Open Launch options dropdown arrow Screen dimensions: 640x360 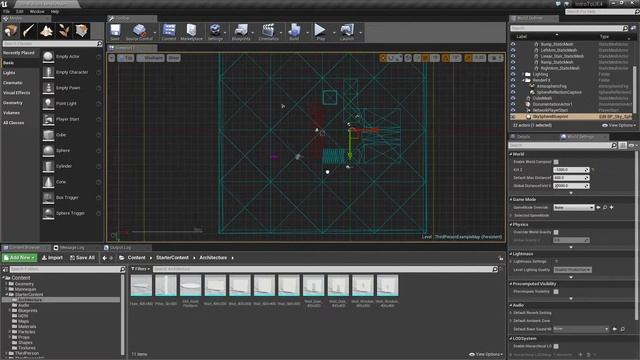(360, 33)
